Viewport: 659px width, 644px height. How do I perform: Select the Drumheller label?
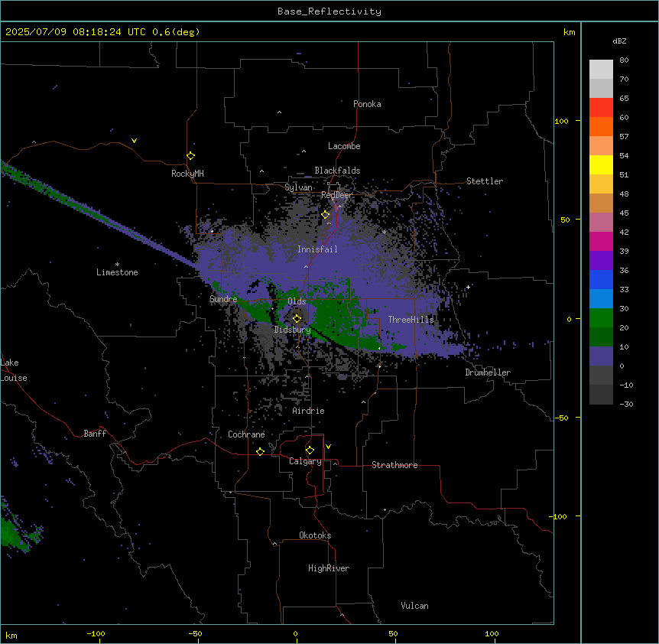pos(488,372)
